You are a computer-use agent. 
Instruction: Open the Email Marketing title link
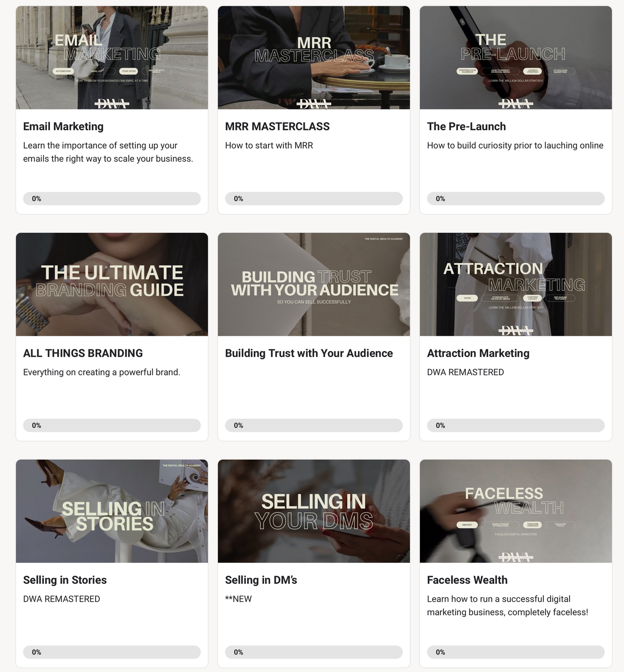tap(63, 127)
